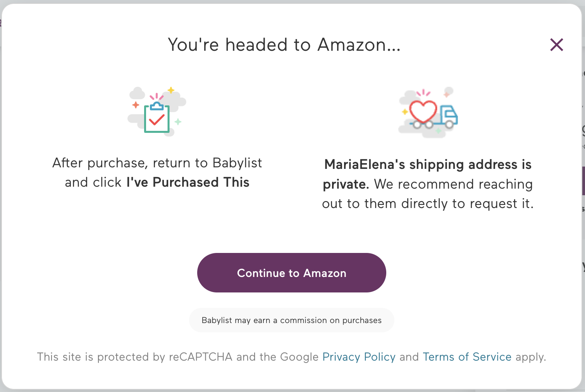Click the yellow sparkle above the clipboard
The image size is (585, 392).
[x=171, y=90]
